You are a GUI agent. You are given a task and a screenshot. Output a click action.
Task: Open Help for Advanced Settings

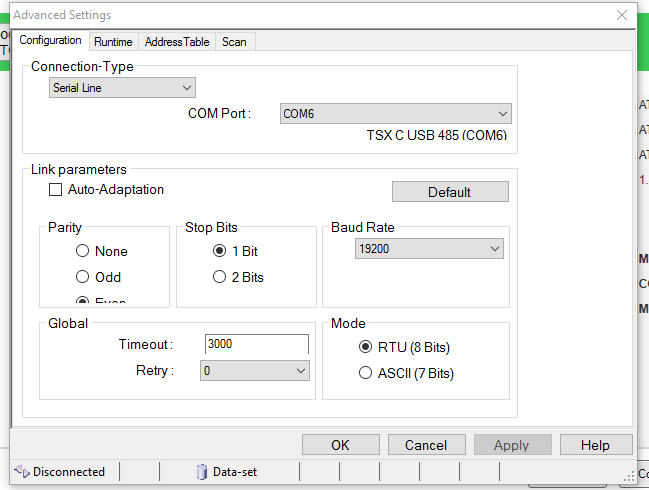click(x=596, y=445)
